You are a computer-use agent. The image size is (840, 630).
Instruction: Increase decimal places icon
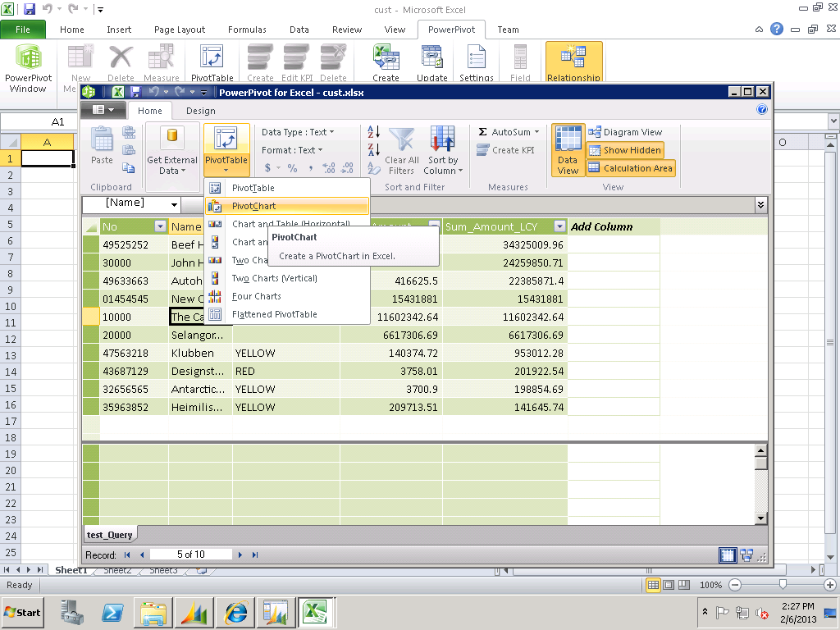pos(328,168)
